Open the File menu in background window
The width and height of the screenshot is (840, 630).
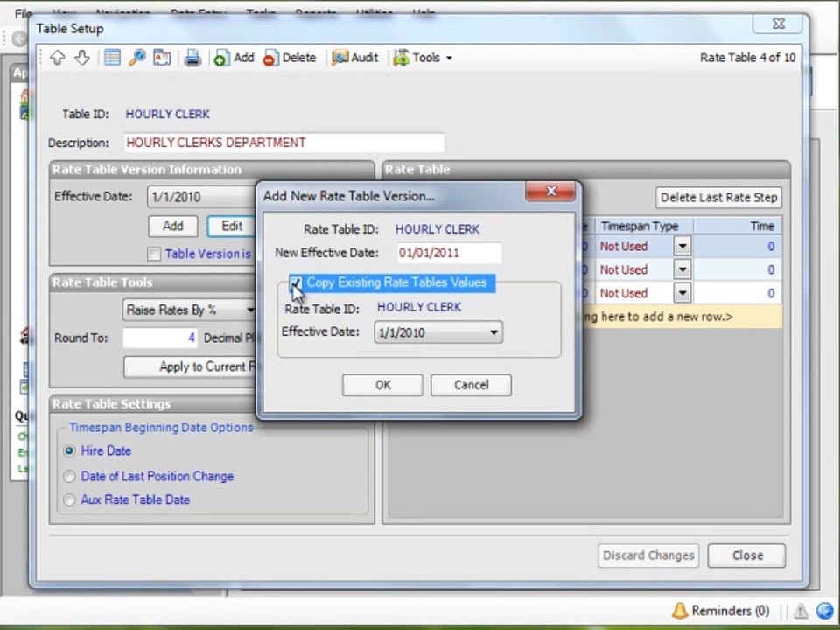[23, 13]
